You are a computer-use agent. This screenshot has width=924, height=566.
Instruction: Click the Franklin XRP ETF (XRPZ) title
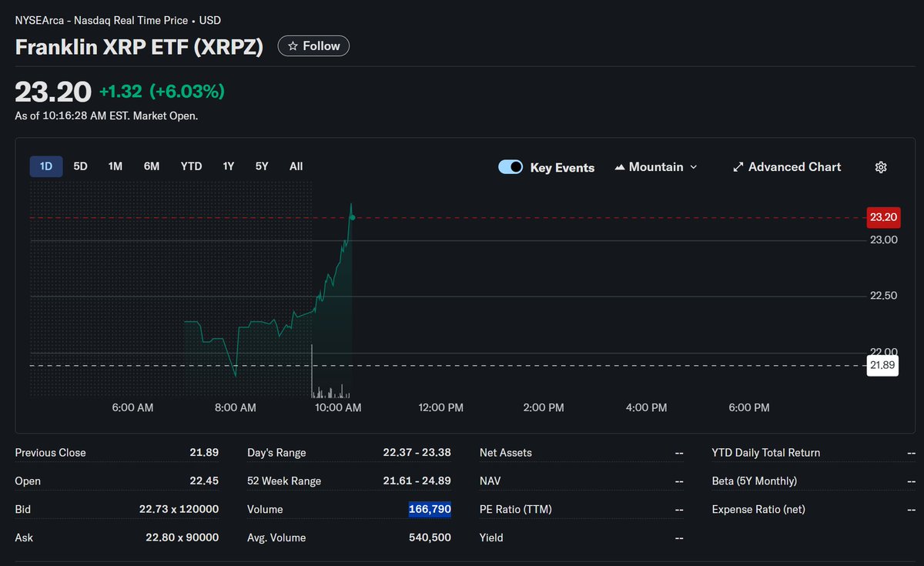point(139,47)
